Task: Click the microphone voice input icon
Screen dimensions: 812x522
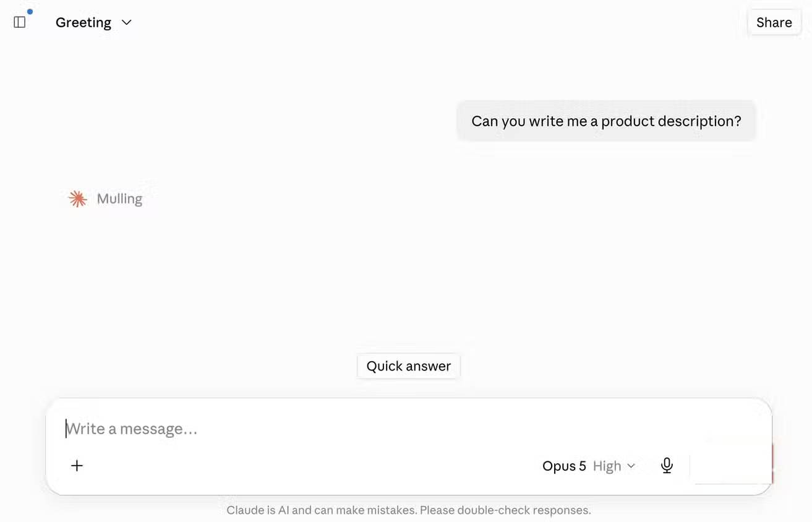Action: (667, 466)
